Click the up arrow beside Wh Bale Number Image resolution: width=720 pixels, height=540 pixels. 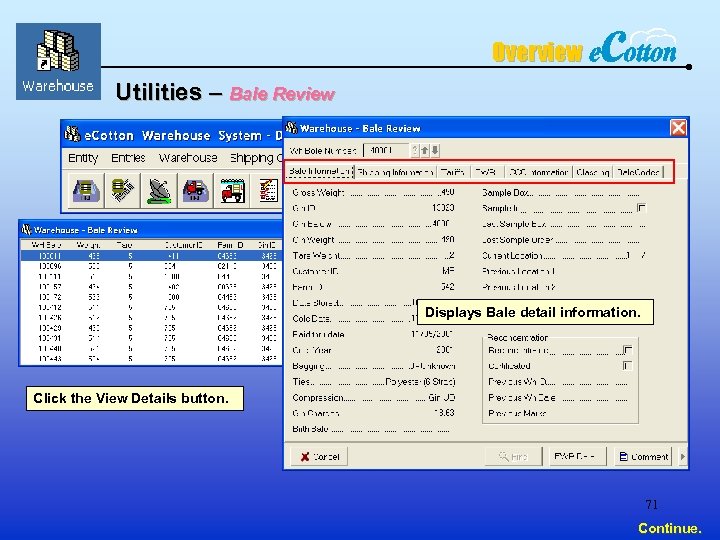click(425, 150)
